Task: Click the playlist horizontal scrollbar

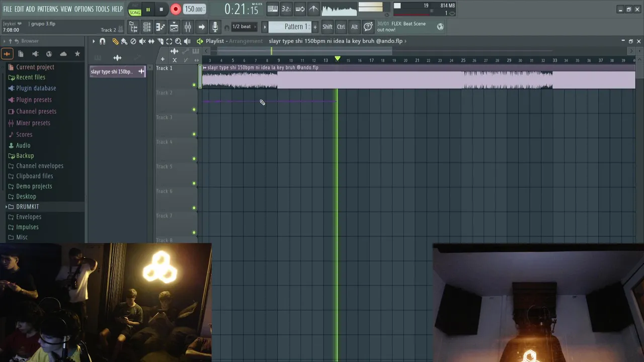Action: tap(304, 51)
